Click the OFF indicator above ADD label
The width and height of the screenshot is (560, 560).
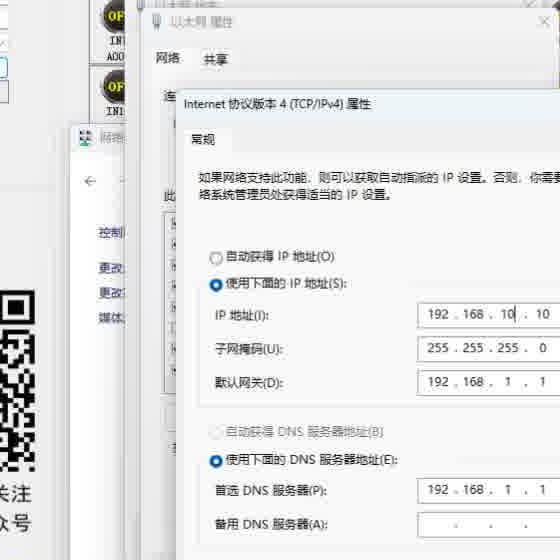[x=114, y=16]
